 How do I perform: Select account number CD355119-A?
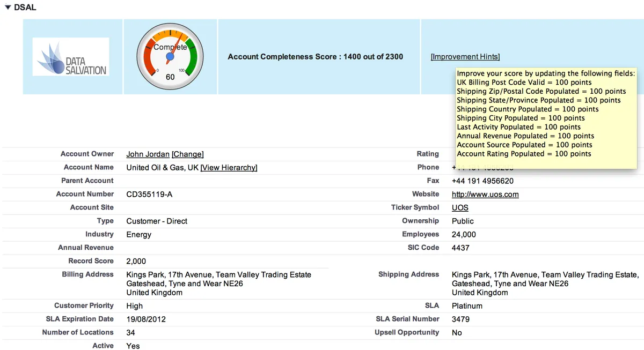pyautogui.click(x=149, y=195)
